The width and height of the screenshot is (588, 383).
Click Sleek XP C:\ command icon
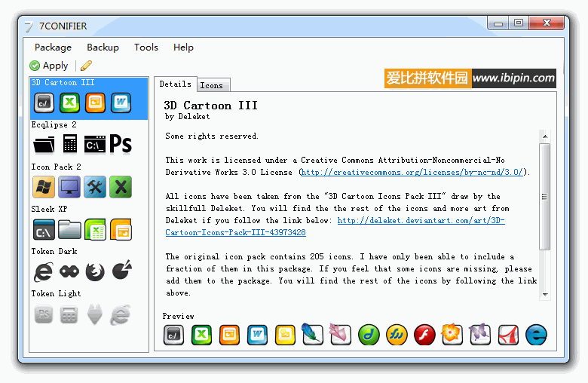coord(44,230)
